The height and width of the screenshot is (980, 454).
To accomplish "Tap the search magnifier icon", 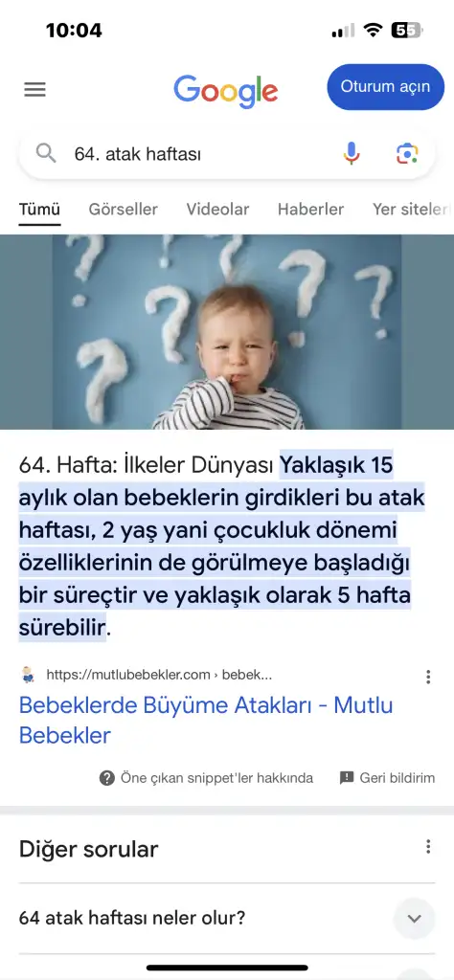I will [46, 153].
